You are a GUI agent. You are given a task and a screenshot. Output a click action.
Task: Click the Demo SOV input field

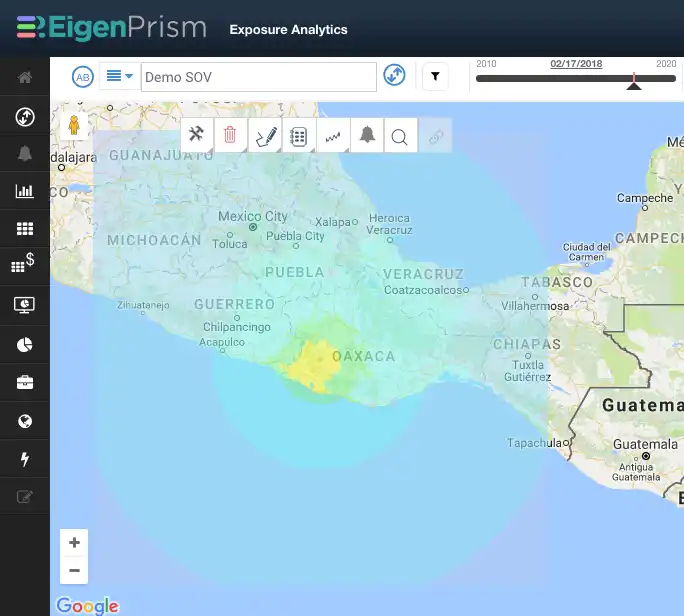(259, 77)
